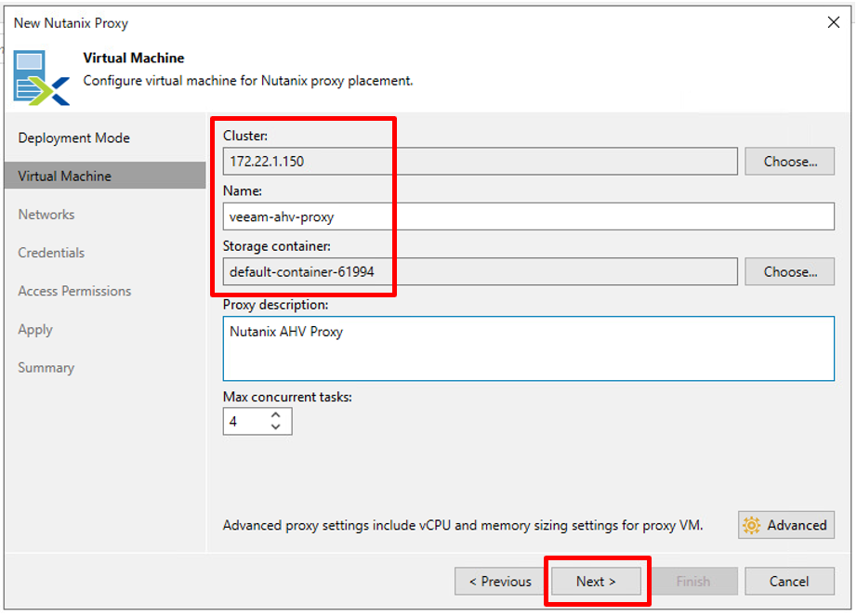Click the 'Max concurrent tasks:' label
857x616 pixels.
pyautogui.click(x=287, y=397)
